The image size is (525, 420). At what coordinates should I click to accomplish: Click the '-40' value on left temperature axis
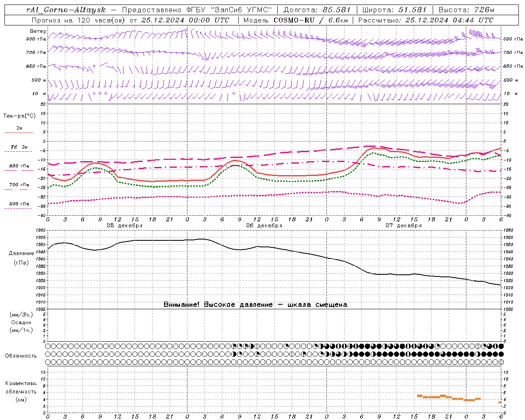(42, 215)
